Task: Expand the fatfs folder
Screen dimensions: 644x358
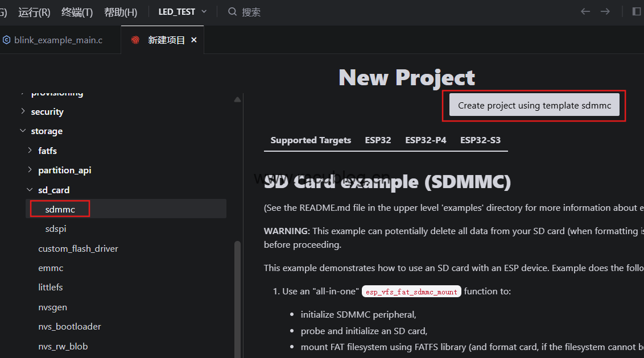Action: pyautogui.click(x=30, y=151)
